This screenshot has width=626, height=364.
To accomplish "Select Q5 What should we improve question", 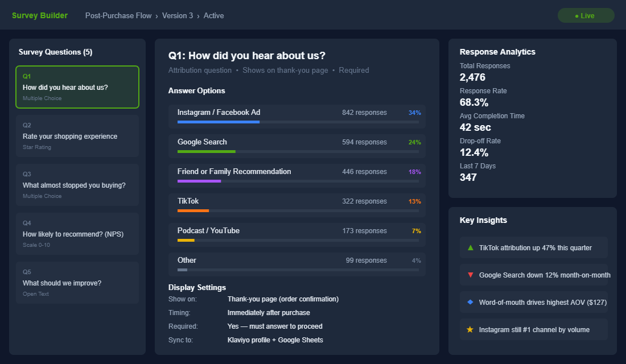I will tap(77, 282).
